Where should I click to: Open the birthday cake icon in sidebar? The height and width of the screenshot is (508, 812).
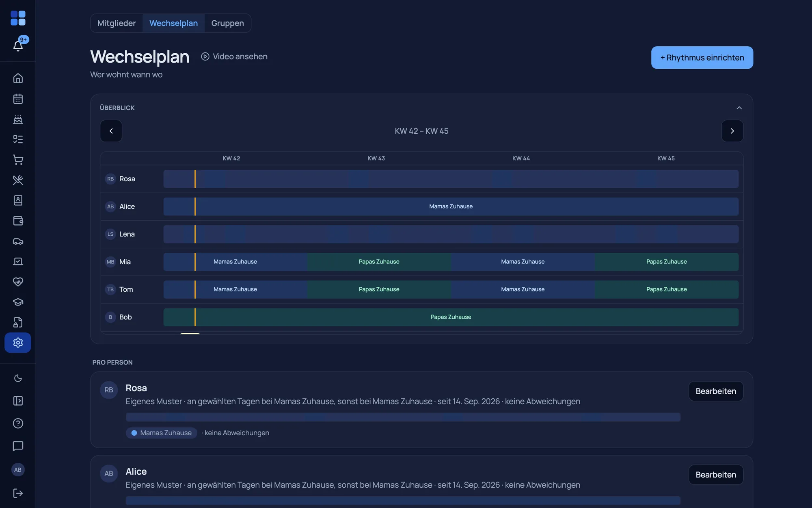click(18, 119)
